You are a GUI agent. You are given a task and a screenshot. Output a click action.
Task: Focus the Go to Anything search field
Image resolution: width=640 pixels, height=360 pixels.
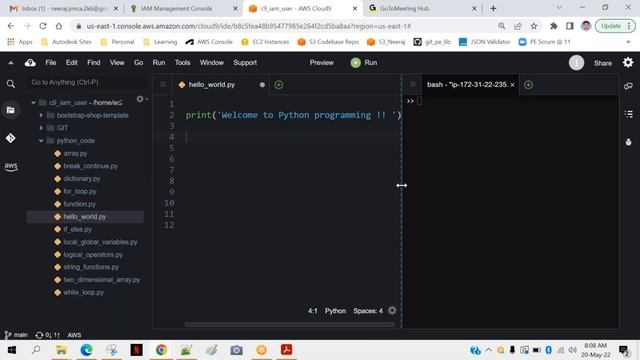(x=86, y=82)
